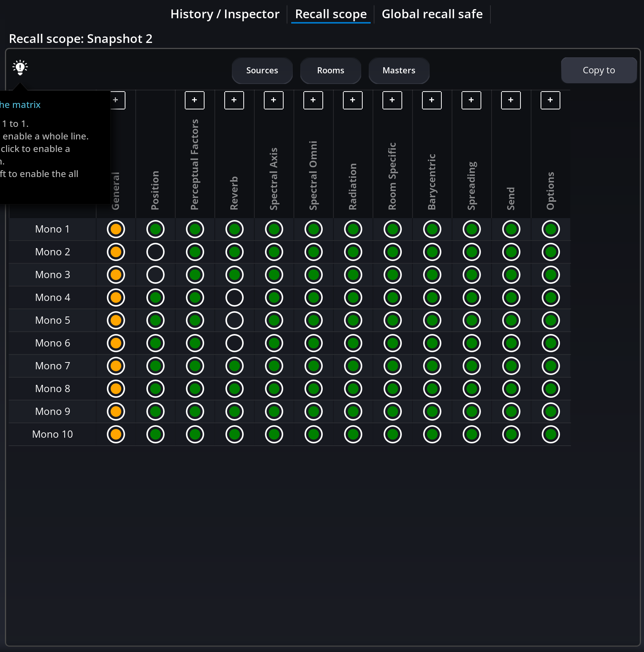Click the plus icon above Spectral Axis

point(274,100)
